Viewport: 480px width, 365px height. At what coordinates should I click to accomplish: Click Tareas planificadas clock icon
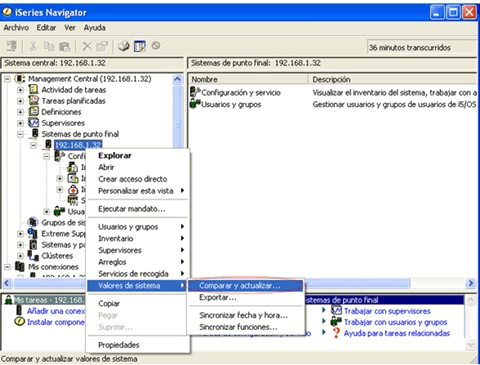point(33,101)
